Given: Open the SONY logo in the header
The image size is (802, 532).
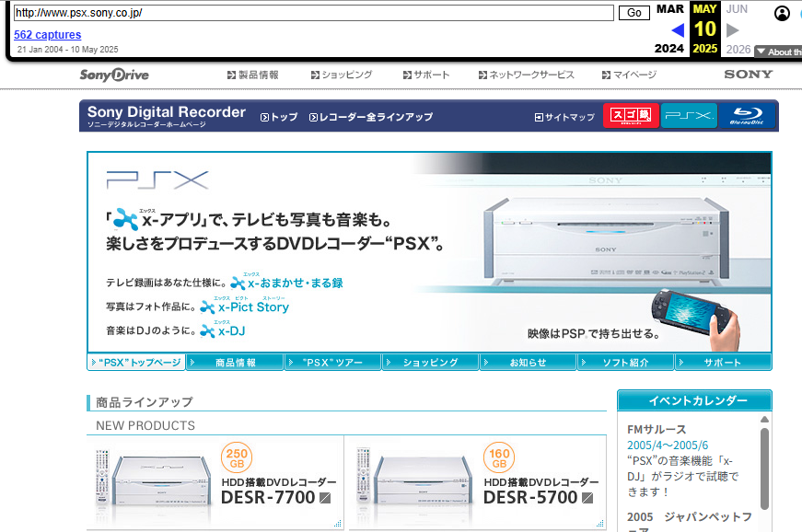Looking at the screenshot, I should (748, 75).
